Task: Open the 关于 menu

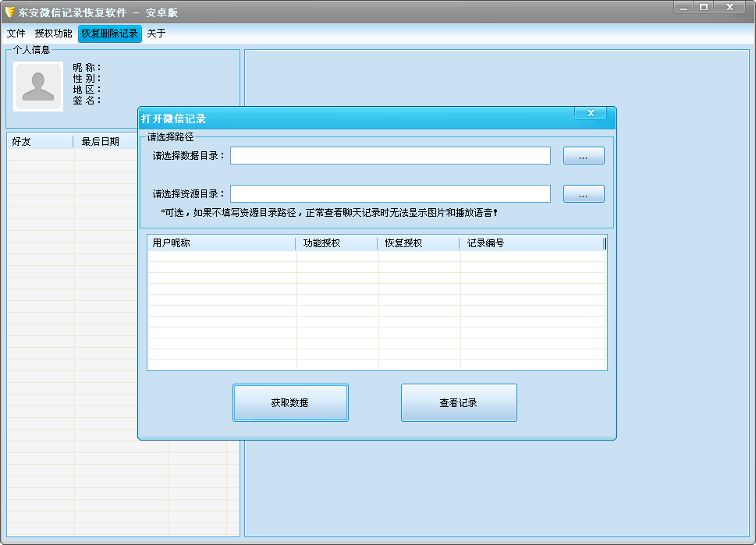Action: coord(156,34)
